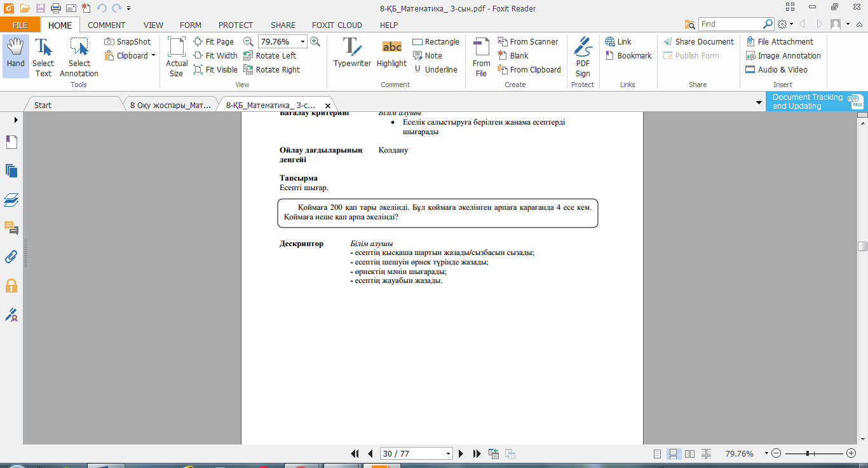Image resolution: width=868 pixels, height=468 pixels.
Task: Select the Rectangle drawing tool
Action: 436,42
